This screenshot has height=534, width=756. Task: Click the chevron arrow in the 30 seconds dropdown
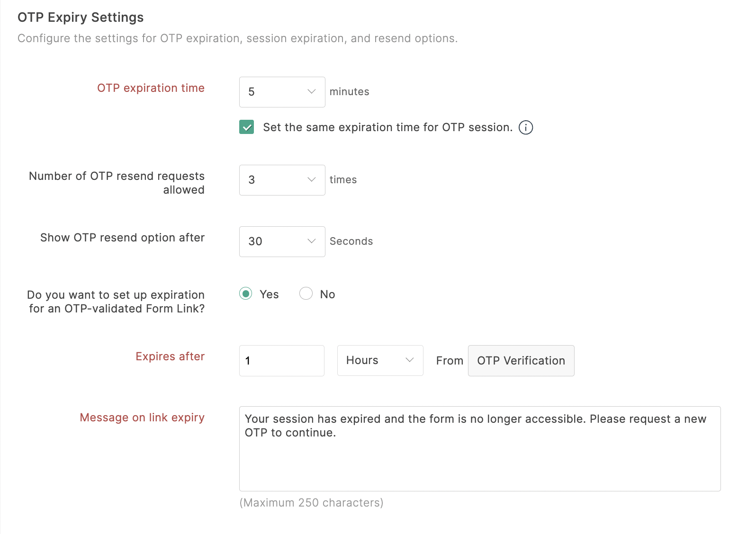[x=311, y=241]
